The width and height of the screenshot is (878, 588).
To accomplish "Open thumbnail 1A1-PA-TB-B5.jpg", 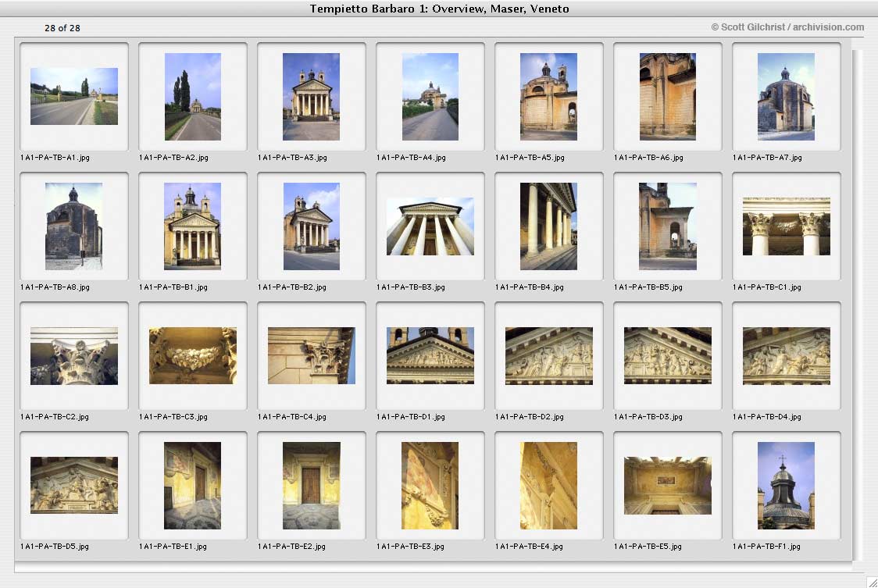I will [x=667, y=226].
